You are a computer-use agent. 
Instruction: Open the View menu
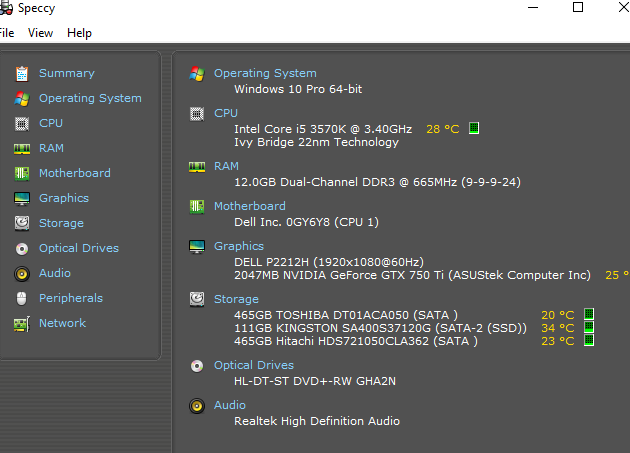[x=40, y=33]
